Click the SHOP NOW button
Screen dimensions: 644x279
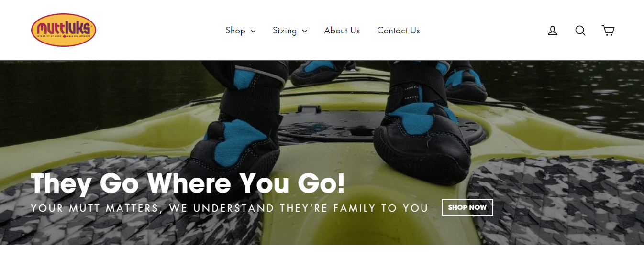(467, 207)
